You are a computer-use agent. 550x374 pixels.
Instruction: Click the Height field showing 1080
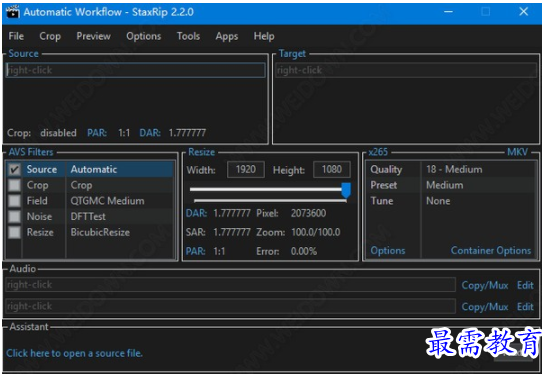[331, 169]
